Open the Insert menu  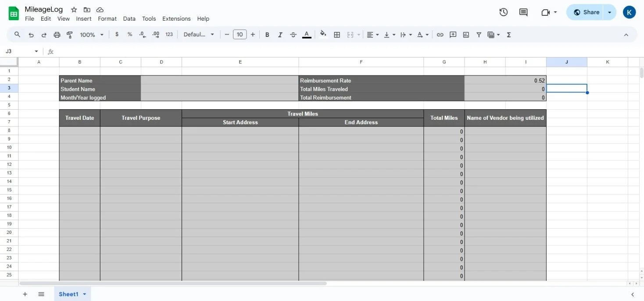(x=84, y=19)
